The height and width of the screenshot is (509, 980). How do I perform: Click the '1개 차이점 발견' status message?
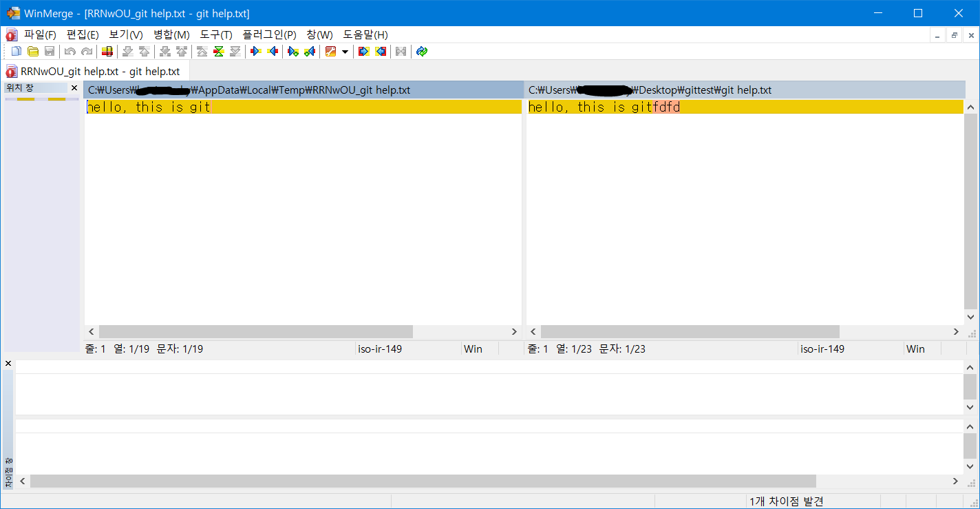pos(787,501)
